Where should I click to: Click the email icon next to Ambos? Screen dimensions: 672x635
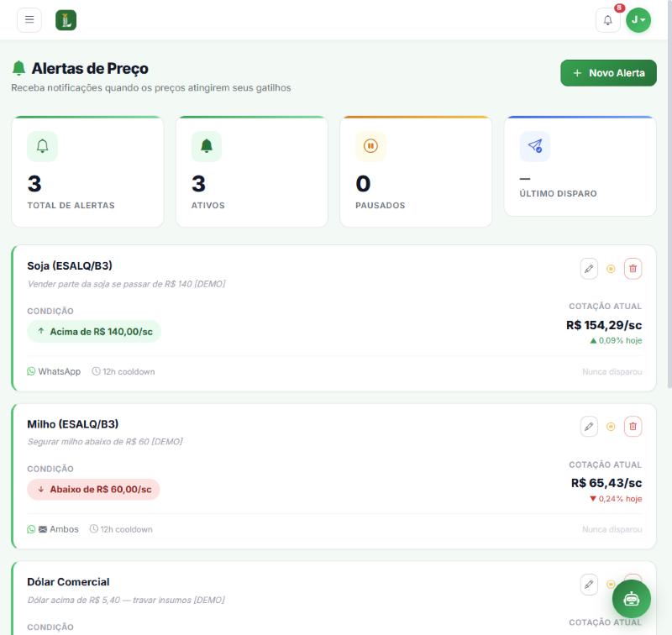43,529
